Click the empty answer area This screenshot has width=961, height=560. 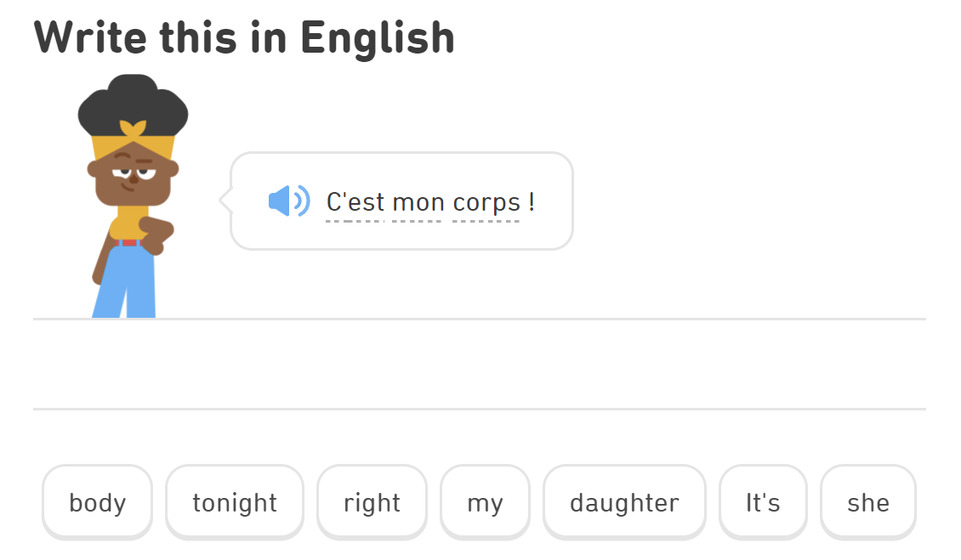[480, 365]
